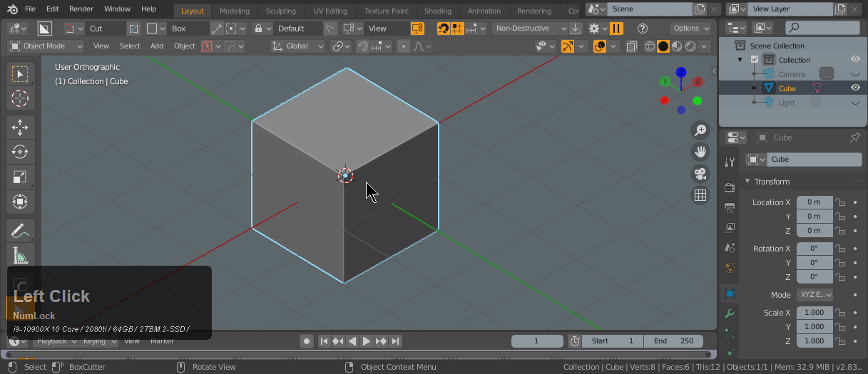Switch to orthographic grid view icon

[700, 195]
